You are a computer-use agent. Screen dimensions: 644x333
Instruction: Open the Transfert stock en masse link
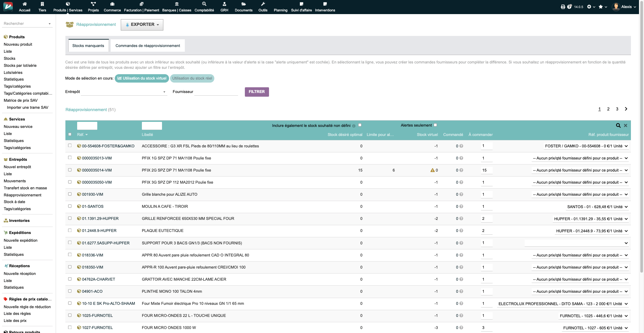[x=25, y=188]
